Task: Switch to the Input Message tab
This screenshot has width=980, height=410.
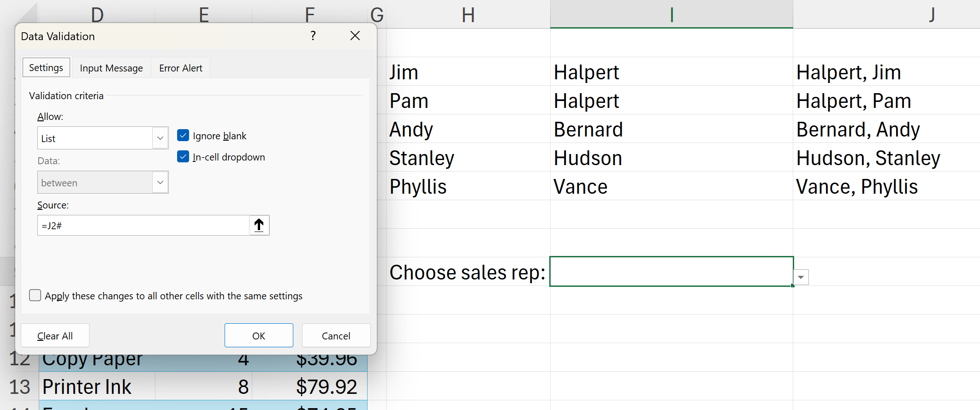Action: tap(111, 68)
